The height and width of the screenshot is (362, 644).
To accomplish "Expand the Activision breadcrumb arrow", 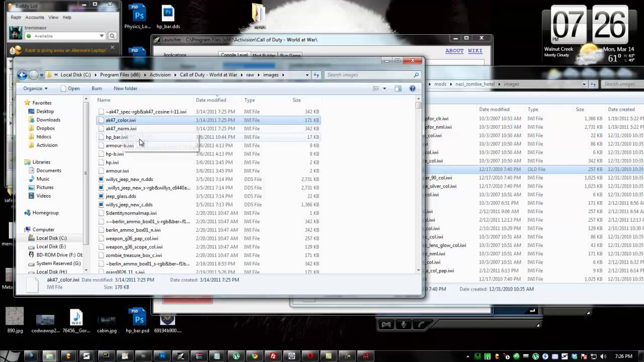I will click(175, 75).
